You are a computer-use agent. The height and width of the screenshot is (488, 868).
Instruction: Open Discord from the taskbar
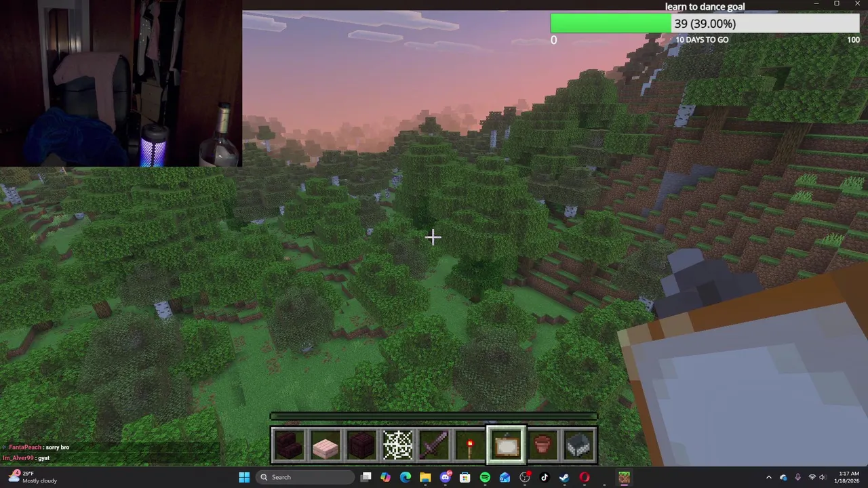tap(446, 477)
